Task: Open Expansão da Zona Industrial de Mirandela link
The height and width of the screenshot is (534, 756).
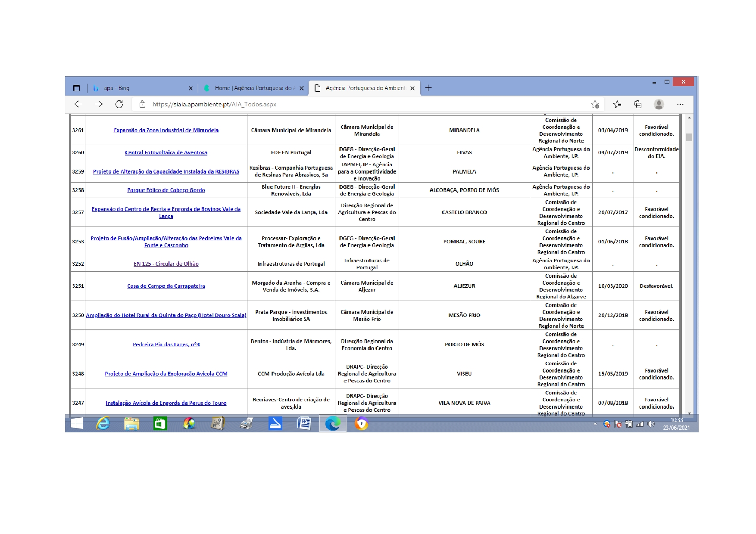Action: pos(166,130)
